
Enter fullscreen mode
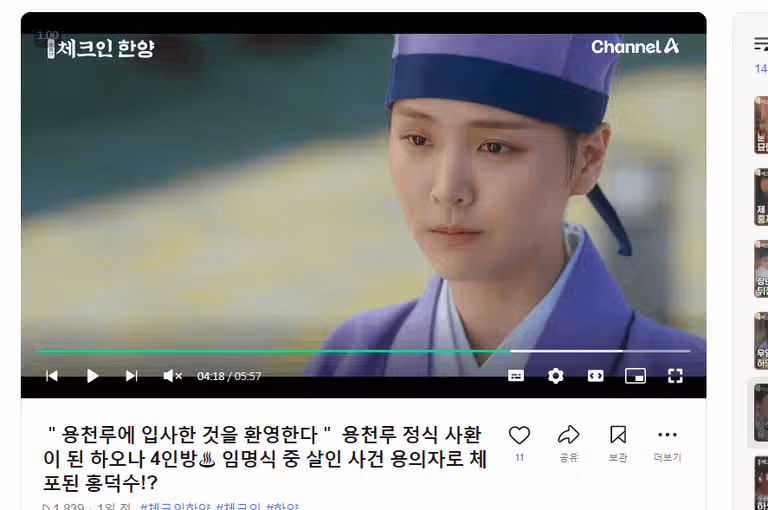[675, 376]
